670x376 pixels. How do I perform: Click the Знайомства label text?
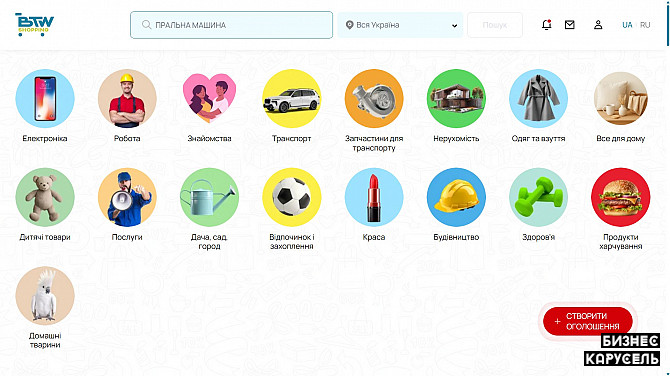(209, 138)
